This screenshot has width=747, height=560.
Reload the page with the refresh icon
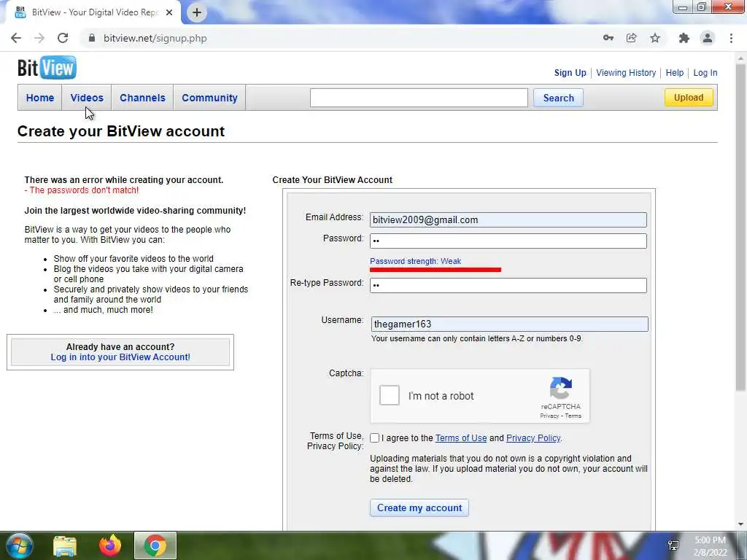[63, 38]
